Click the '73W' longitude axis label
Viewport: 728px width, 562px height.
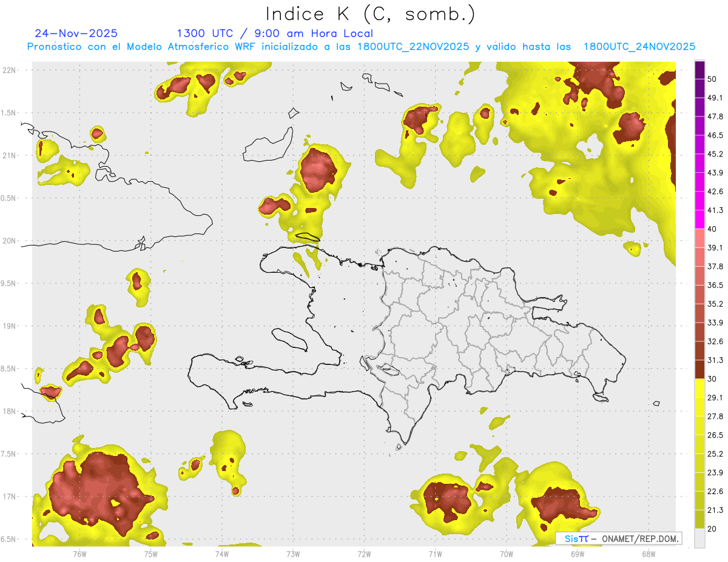point(293,554)
